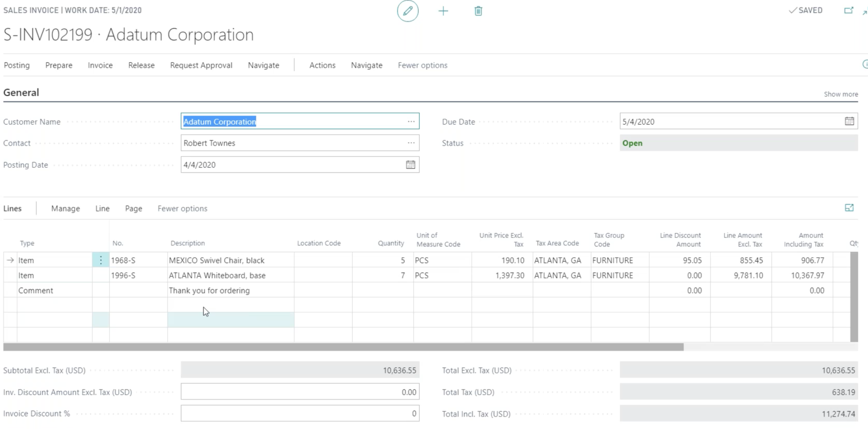The image size is (868, 429).
Task: Click Customer Name lookup ellipsis
Action: tap(411, 121)
